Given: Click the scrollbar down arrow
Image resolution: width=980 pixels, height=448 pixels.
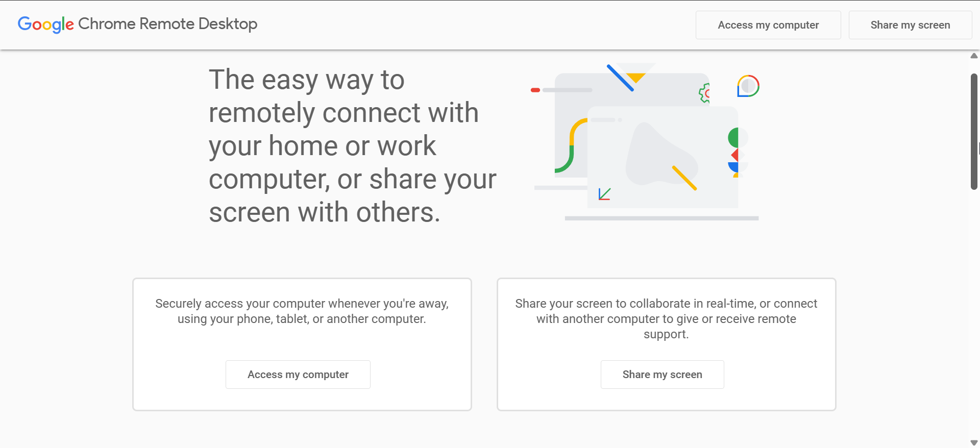Looking at the screenshot, I should pyautogui.click(x=974, y=443).
